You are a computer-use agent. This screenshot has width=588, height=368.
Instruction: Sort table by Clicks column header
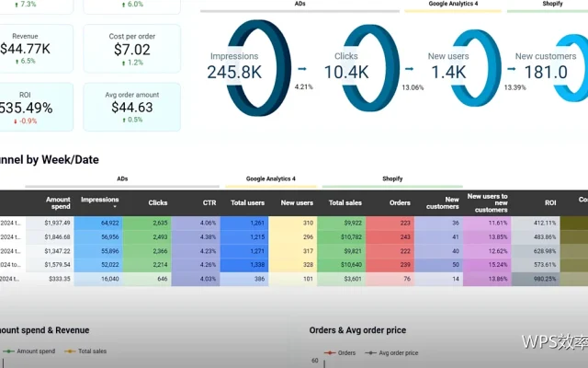(157, 202)
